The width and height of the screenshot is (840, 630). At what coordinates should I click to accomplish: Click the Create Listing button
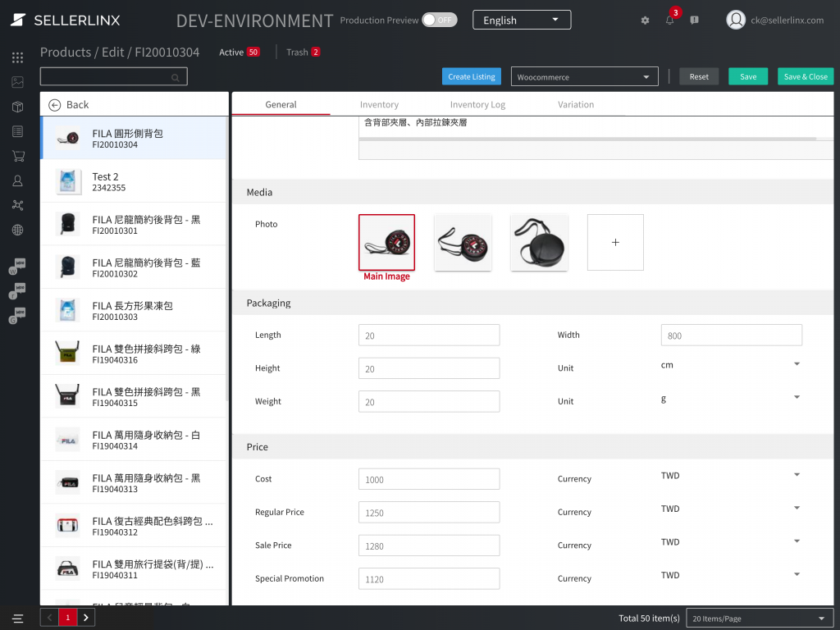point(472,76)
